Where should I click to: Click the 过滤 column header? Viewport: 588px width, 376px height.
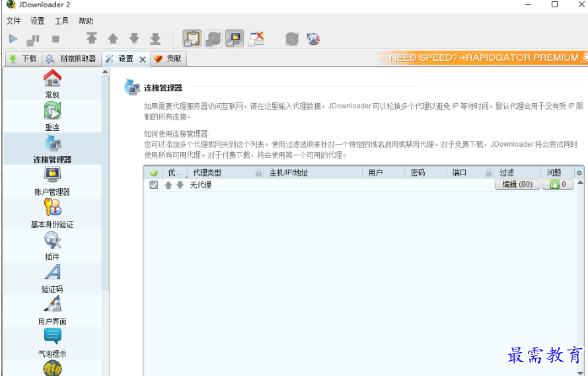point(518,172)
